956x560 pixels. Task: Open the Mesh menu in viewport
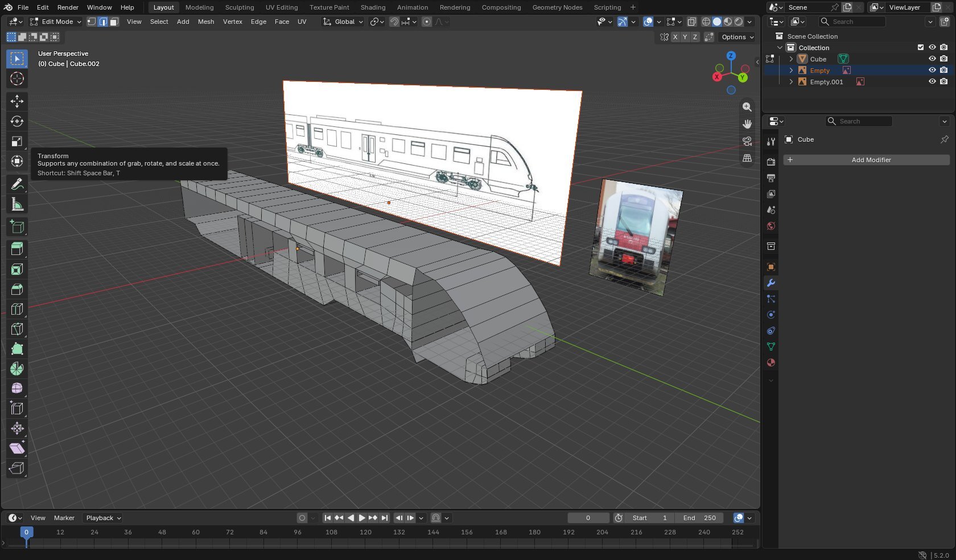pyautogui.click(x=206, y=22)
